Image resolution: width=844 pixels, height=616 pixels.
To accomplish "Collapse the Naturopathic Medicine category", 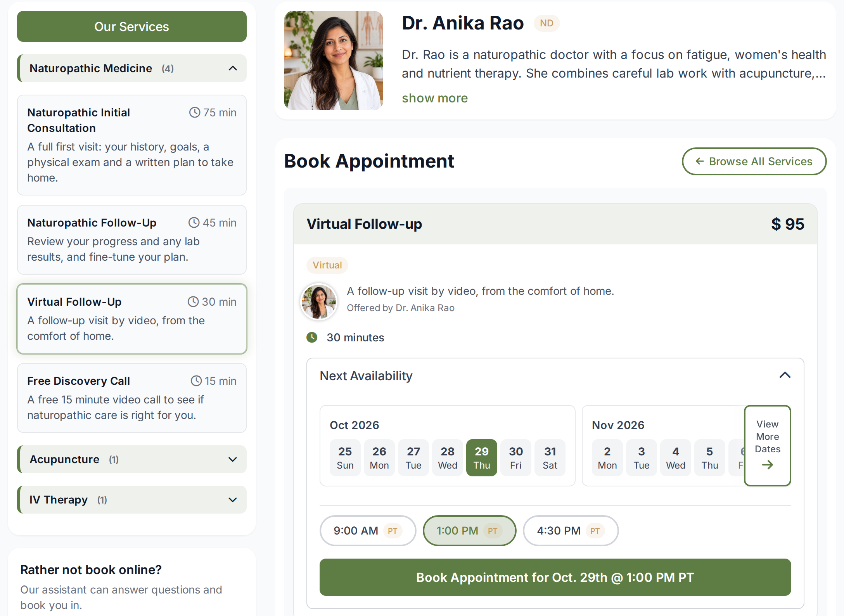I will 132,68.
